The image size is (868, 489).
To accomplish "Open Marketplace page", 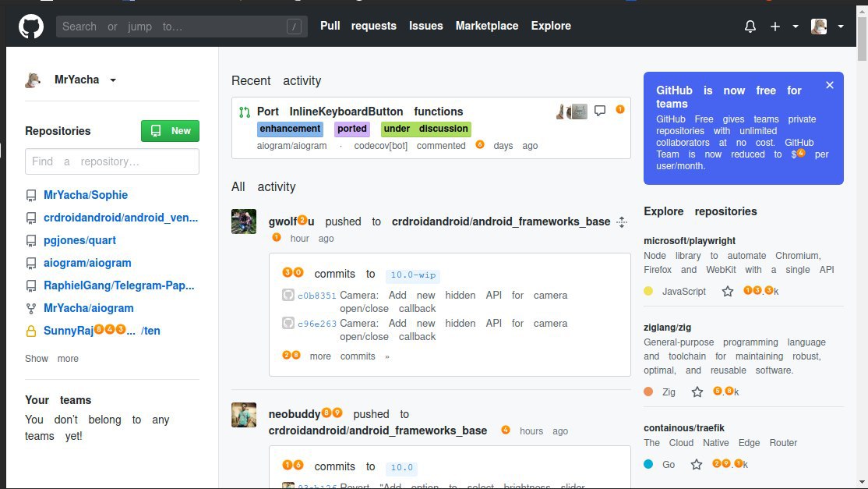I will click(x=486, y=26).
